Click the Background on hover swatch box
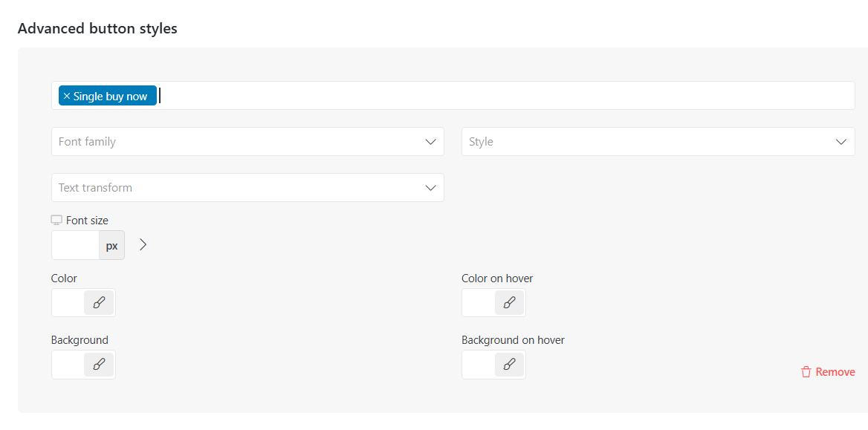 (x=479, y=365)
